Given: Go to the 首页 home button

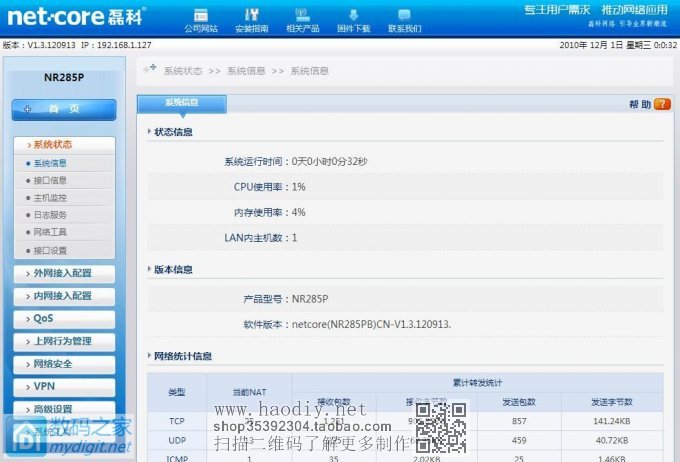Looking at the screenshot, I should coord(64,109).
